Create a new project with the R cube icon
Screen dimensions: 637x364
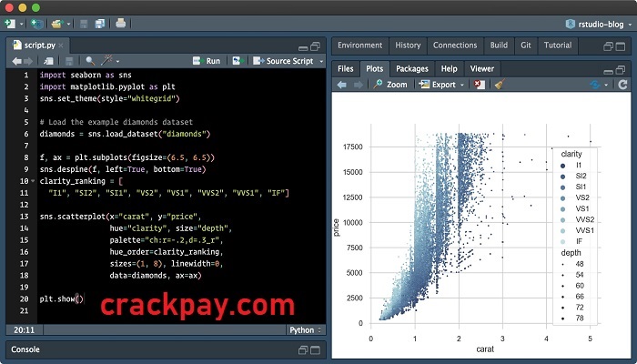(x=37, y=24)
